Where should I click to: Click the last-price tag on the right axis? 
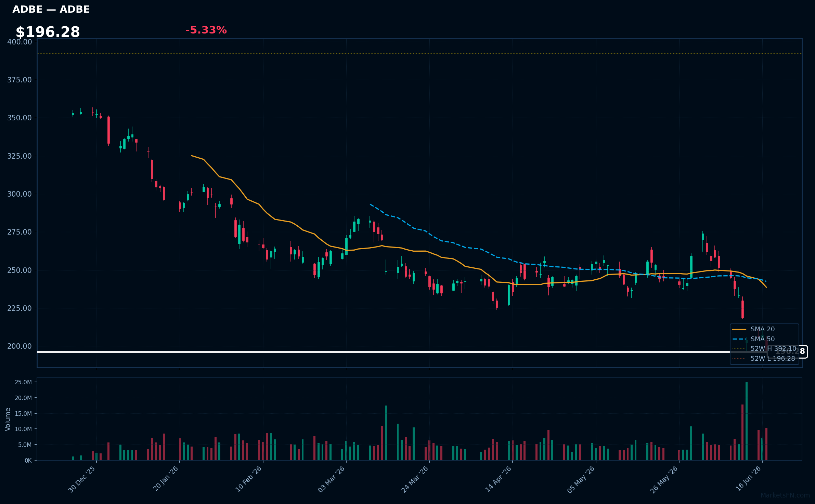click(787, 352)
